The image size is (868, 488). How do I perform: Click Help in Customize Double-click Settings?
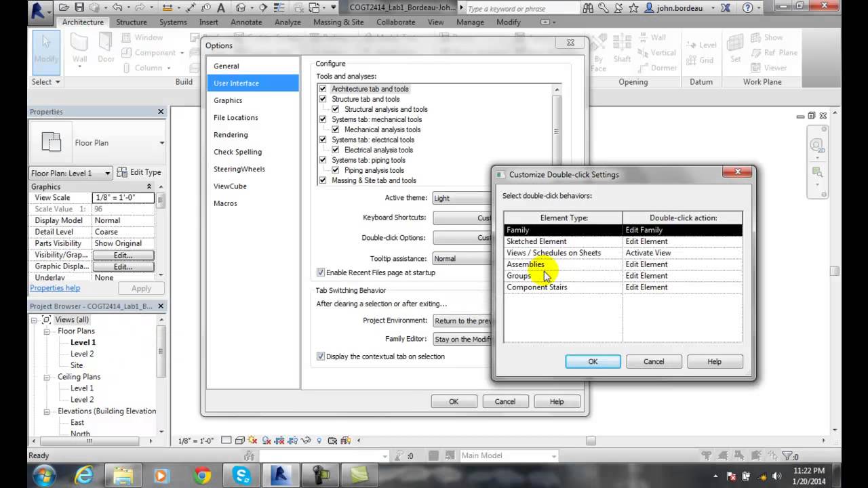click(715, 362)
